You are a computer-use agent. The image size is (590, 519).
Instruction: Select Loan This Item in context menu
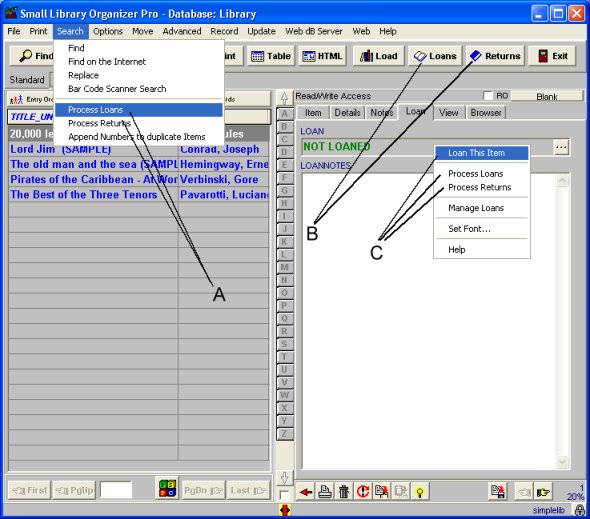click(x=482, y=153)
